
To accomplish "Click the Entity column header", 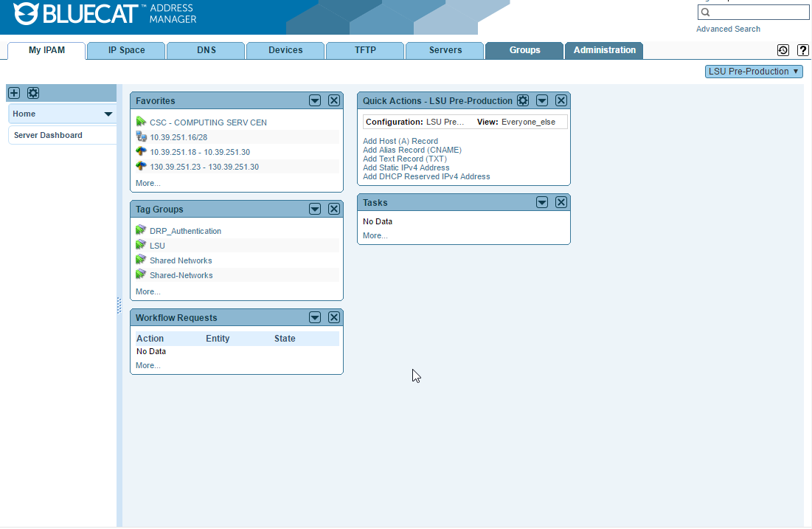I will point(218,339).
